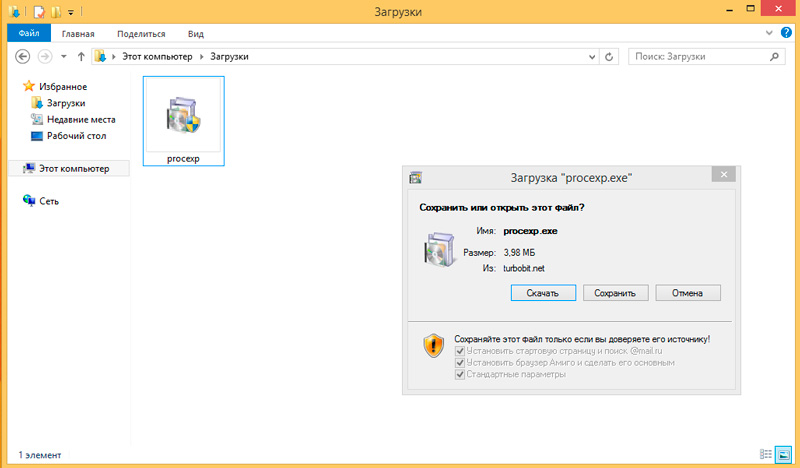The height and width of the screenshot is (468, 800).
Task: Open the Файл menu
Action: click(29, 33)
